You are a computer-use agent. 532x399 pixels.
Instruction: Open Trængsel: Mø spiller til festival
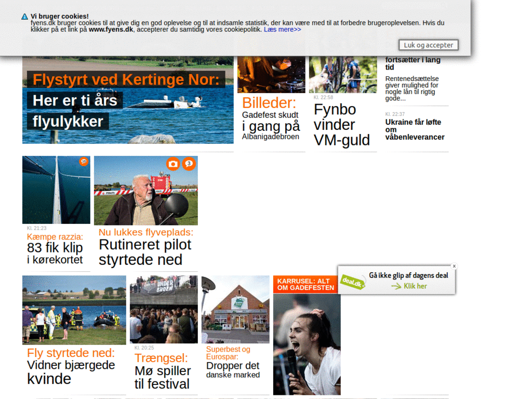(163, 371)
